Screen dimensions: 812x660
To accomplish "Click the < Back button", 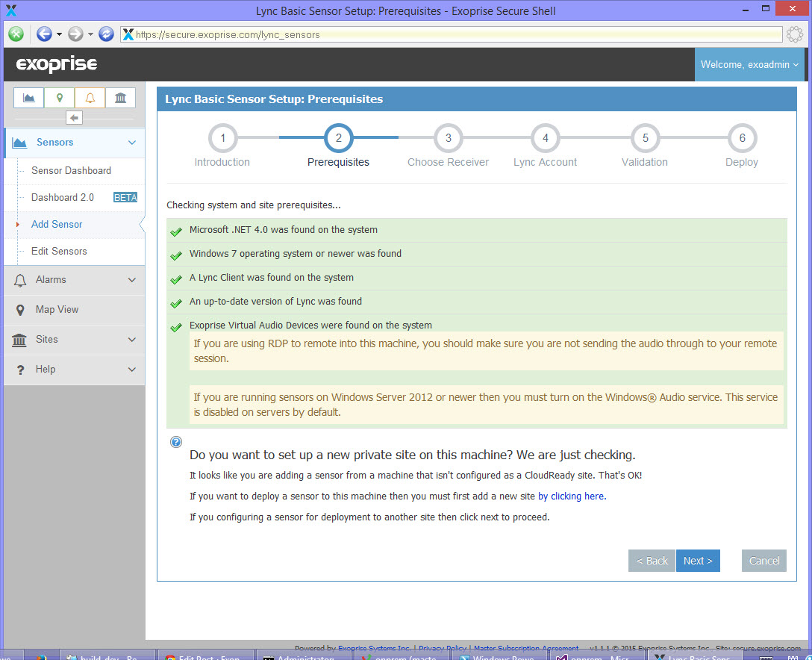I will click(652, 561).
